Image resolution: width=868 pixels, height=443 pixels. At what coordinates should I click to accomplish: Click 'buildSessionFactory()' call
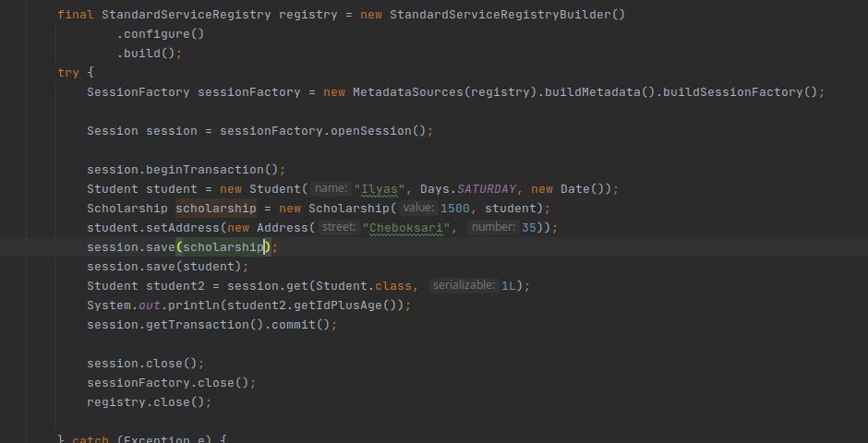coord(740,91)
